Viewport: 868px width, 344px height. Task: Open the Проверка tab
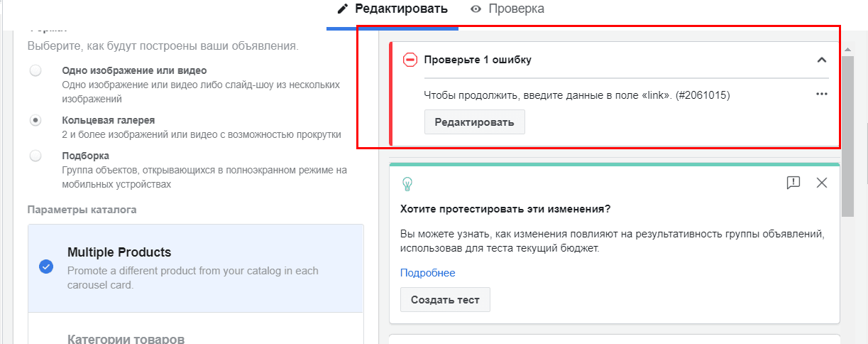(507, 9)
